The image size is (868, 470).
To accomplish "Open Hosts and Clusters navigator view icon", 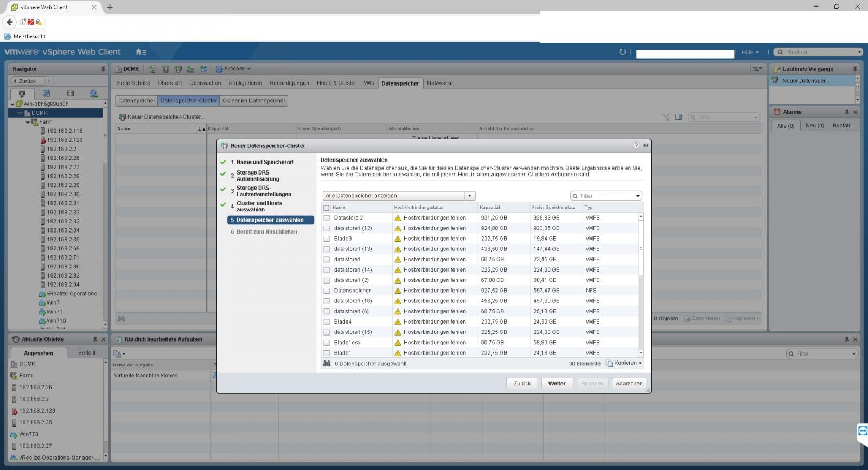I will point(22,93).
